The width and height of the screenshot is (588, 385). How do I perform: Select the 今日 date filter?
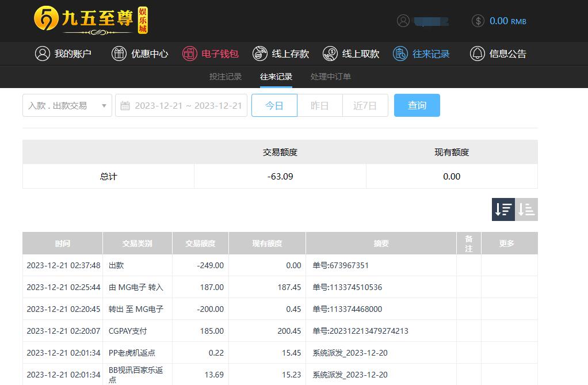click(274, 105)
